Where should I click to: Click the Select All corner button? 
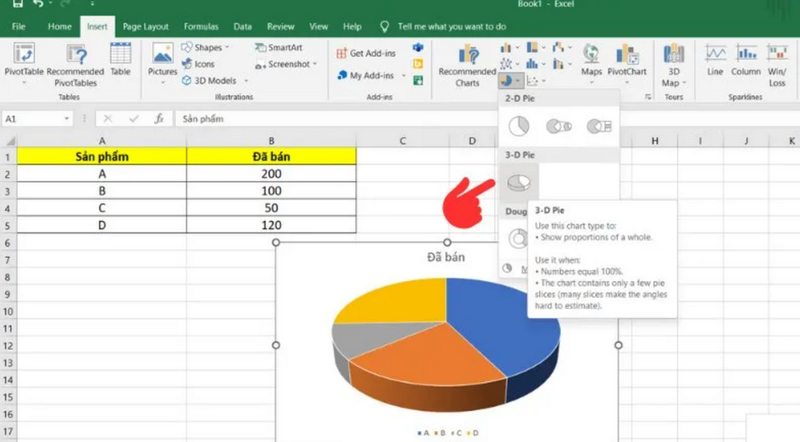pyautogui.click(x=9, y=141)
